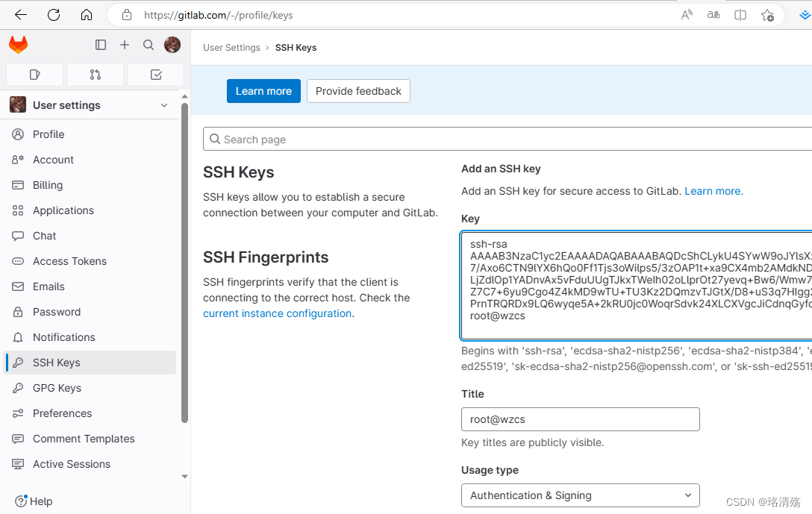Click Learn more link beside Add SSH key

pyautogui.click(x=713, y=192)
